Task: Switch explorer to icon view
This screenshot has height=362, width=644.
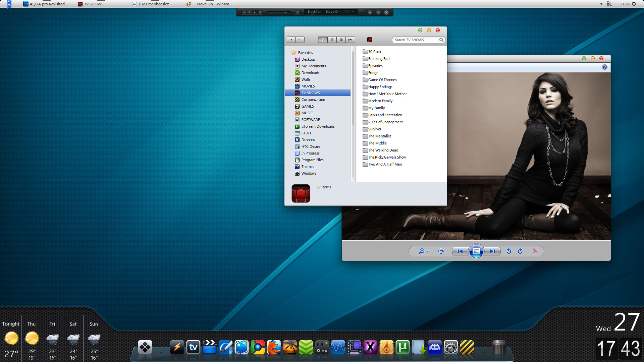Action: [x=323, y=40]
